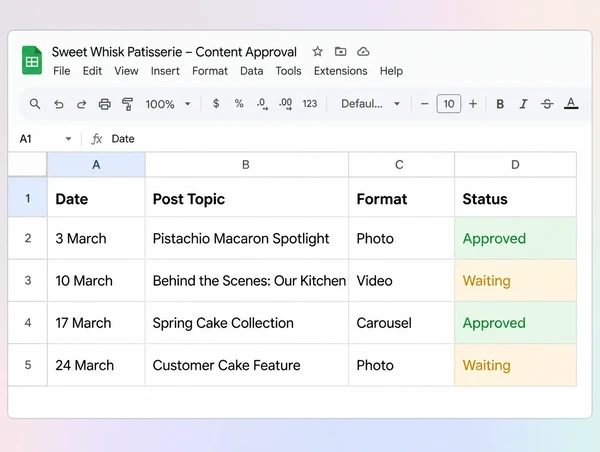The width and height of the screenshot is (600, 452).
Task: Select the Format header cell
Action: coord(401,198)
